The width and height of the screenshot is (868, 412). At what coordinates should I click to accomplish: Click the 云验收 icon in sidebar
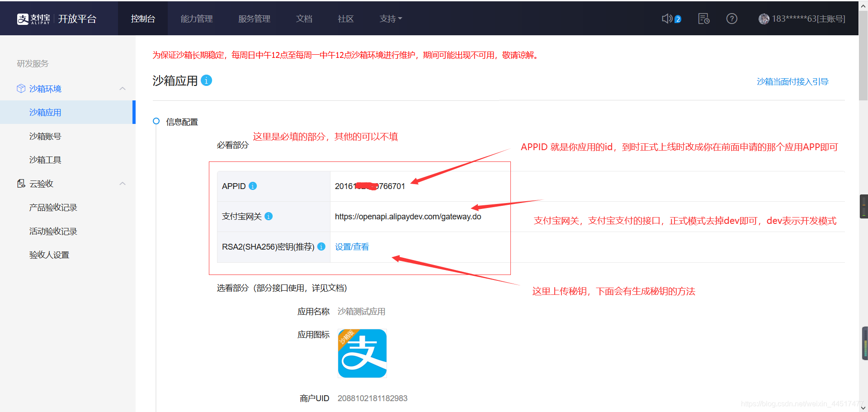pyautogui.click(x=21, y=184)
